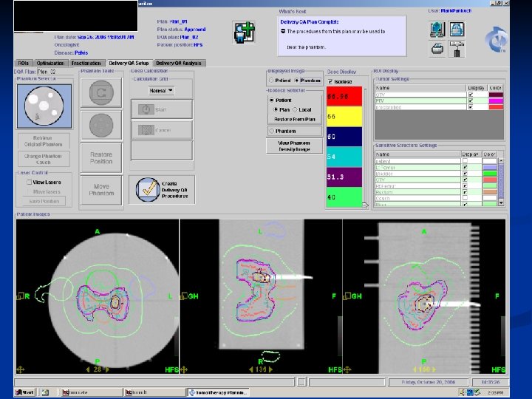Image resolution: width=532 pixels, height=399 pixels.
Task: Click the padlock lock icon at top right
Action: coord(457,30)
